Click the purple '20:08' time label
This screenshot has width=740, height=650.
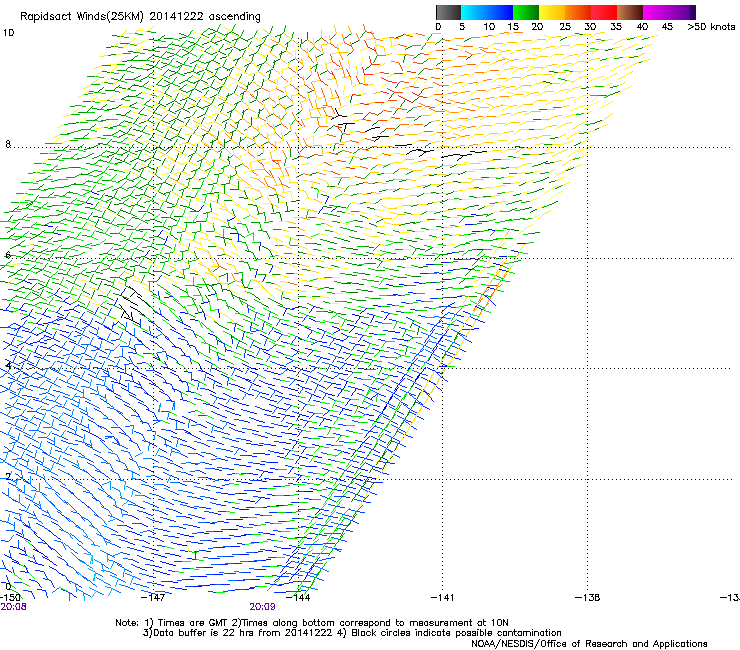coord(13,607)
